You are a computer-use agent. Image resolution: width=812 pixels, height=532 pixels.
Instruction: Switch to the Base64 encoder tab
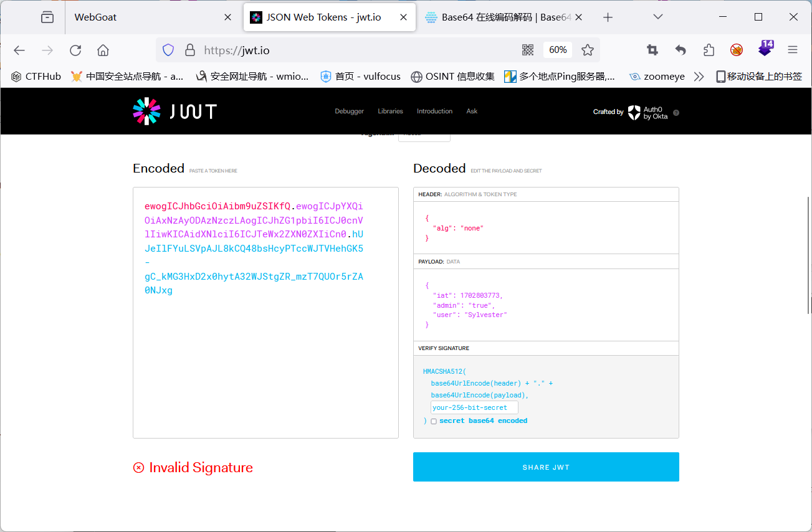(504, 17)
